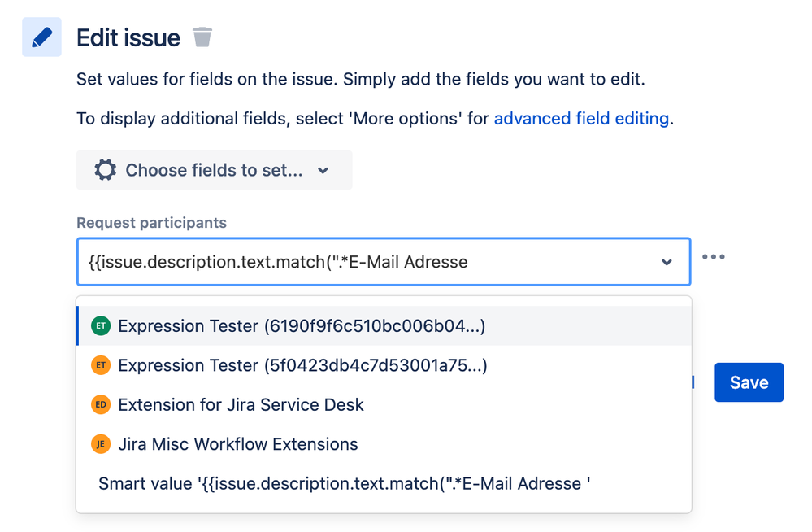
Task: Expand the Choose fields to set chevron
Action: [x=323, y=171]
